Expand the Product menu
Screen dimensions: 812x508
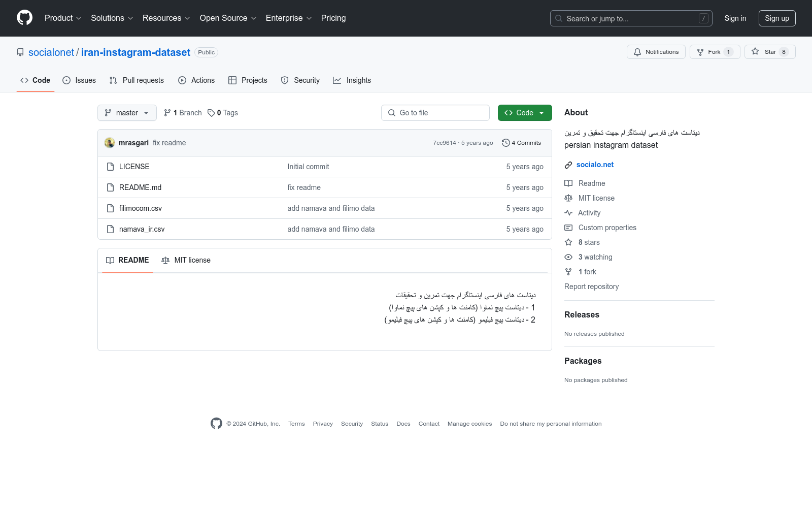click(63, 18)
